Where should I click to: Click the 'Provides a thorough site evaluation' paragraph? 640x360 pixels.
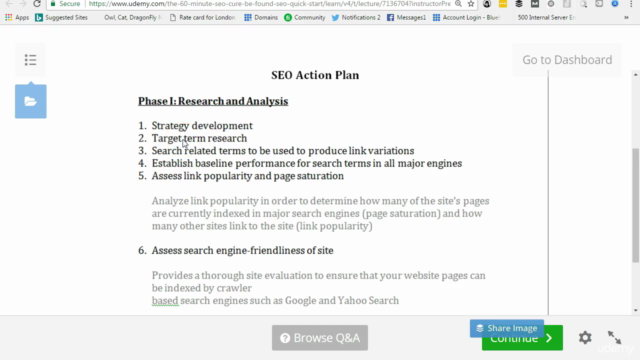click(319, 288)
